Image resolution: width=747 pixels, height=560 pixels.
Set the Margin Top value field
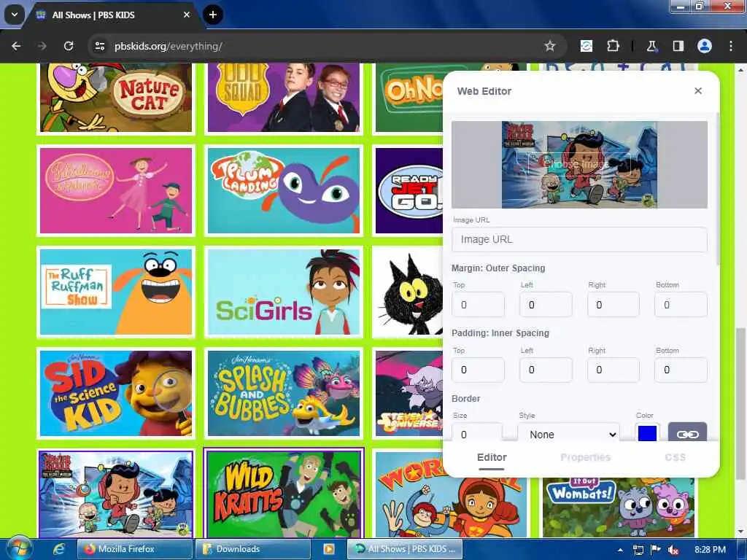click(478, 305)
